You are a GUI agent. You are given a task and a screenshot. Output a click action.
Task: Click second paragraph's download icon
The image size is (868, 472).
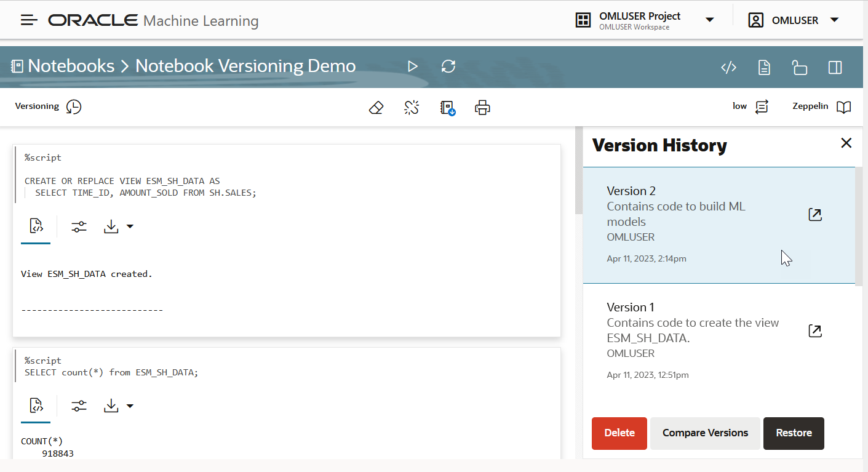click(x=111, y=406)
